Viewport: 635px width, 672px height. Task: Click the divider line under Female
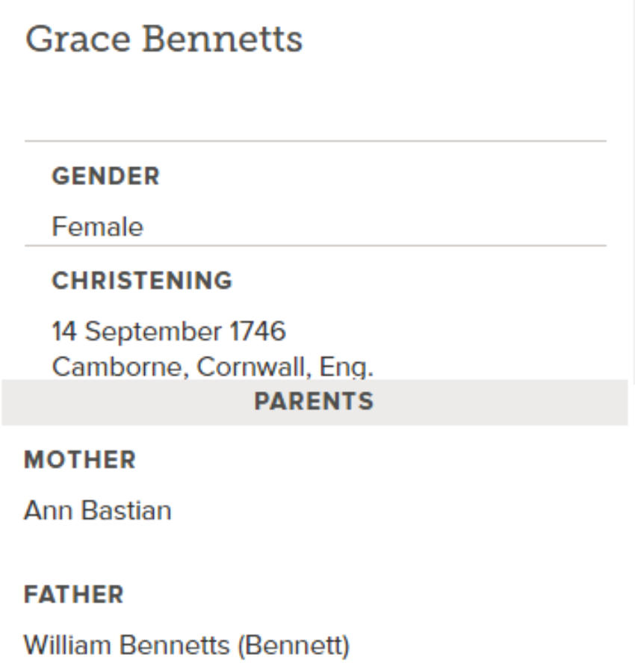(x=315, y=246)
